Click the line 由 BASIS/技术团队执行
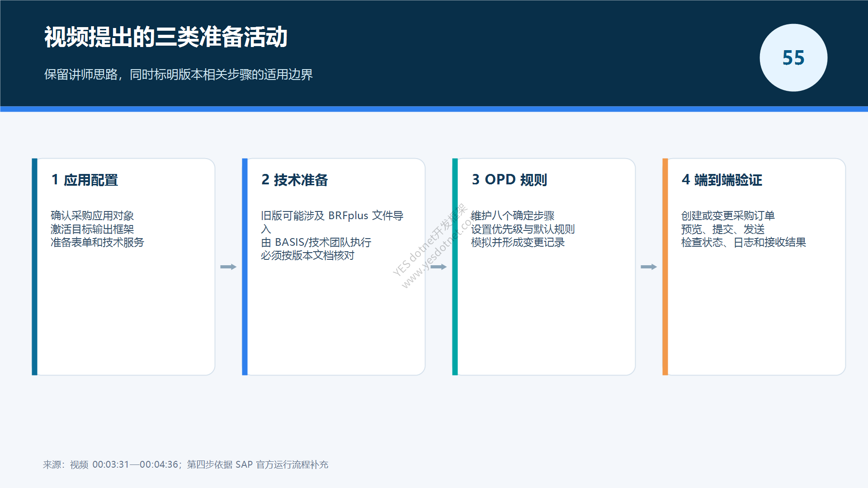 316,242
